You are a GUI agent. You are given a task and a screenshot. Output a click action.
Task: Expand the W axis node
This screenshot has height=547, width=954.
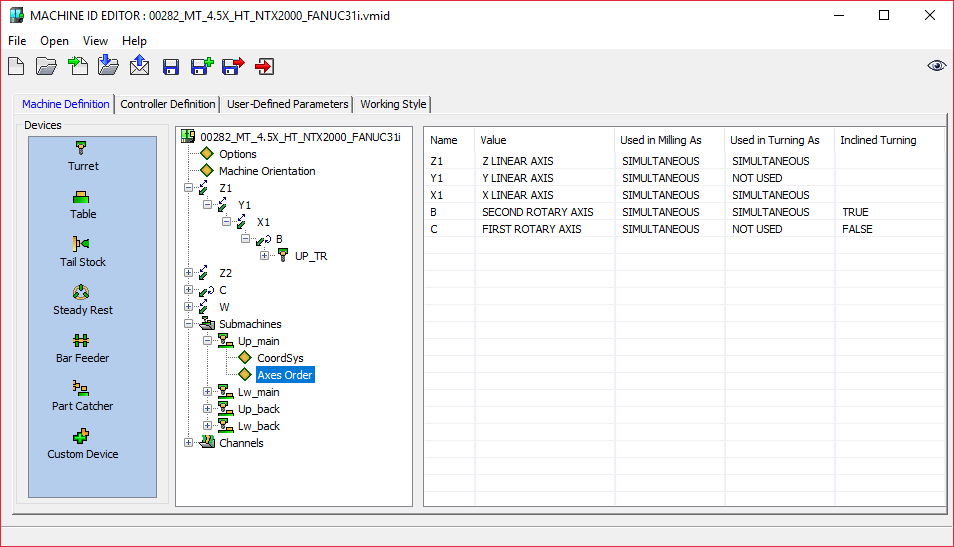click(189, 307)
